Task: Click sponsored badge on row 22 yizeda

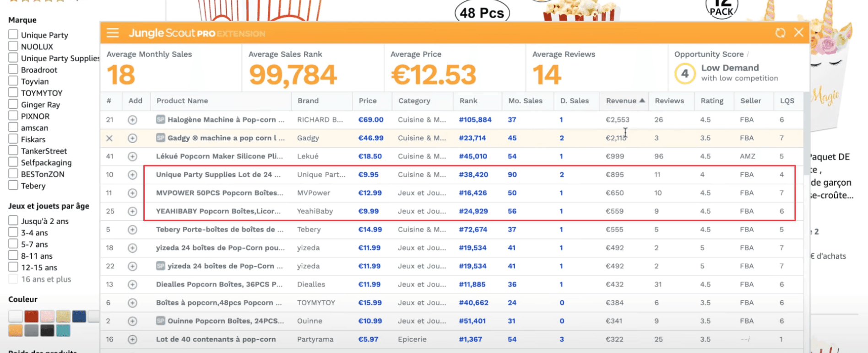Action: click(160, 266)
